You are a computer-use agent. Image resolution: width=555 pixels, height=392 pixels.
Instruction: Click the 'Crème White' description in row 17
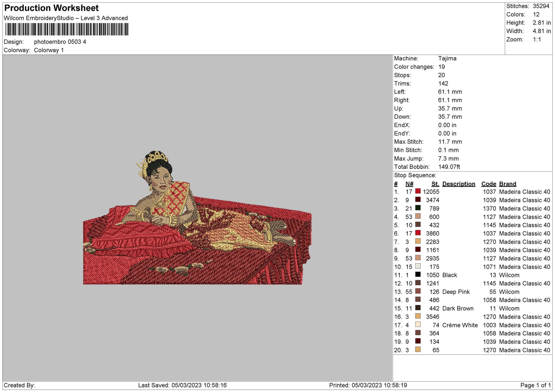(x=460, y=325)
